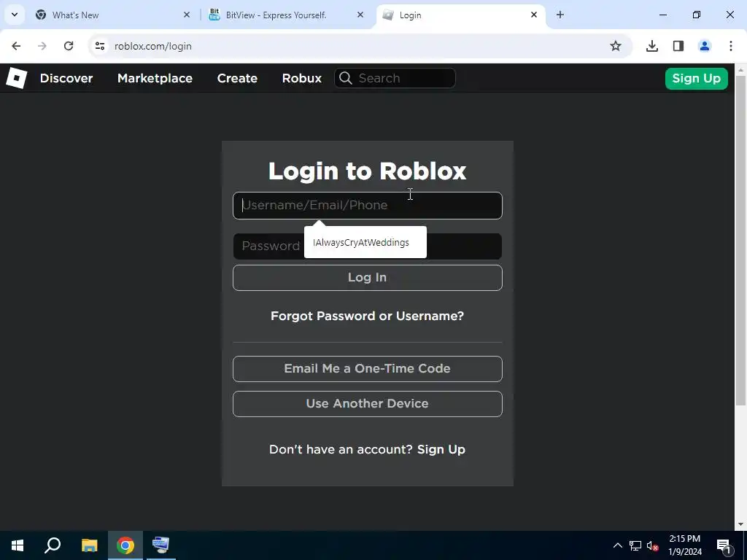Click the Sign Up link below the form
Image resolution: width=747 pixels, height=560 pixels.
click(x=441, y=449)
